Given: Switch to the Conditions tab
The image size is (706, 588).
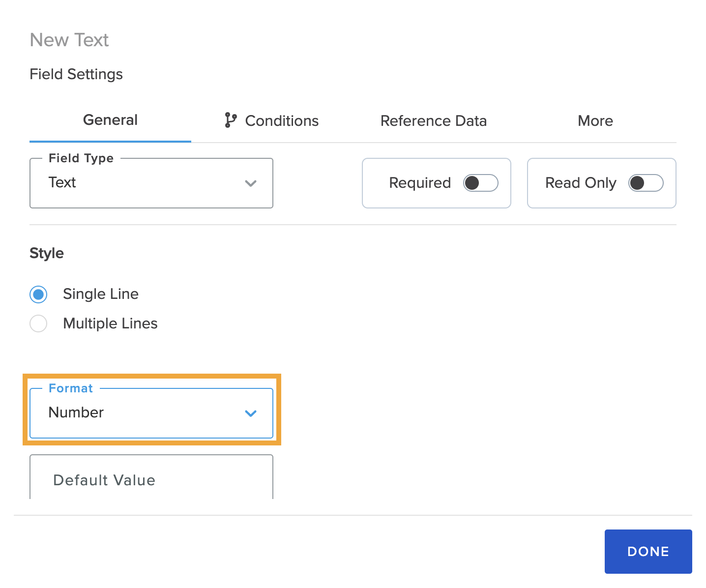Looking at the screenshot, I should (x=281, y=120).
